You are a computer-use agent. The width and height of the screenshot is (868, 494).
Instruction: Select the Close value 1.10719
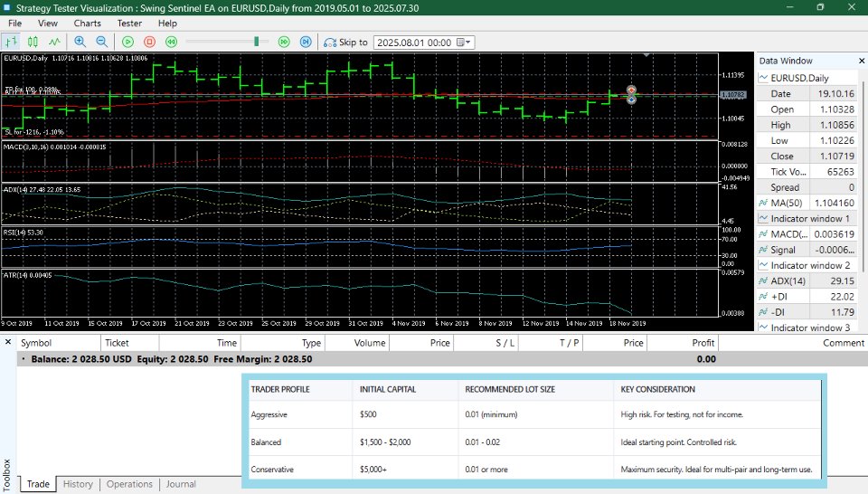coord(837,157)
